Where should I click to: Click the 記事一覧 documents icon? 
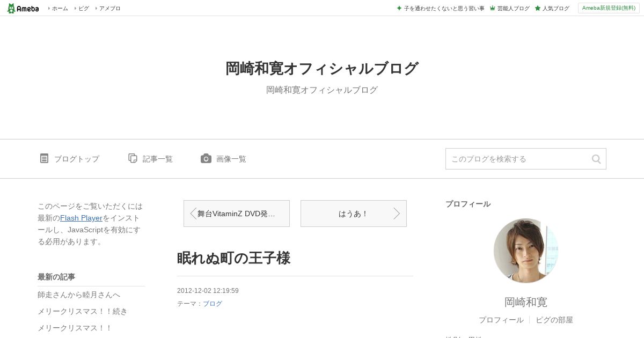pos(133,158)
